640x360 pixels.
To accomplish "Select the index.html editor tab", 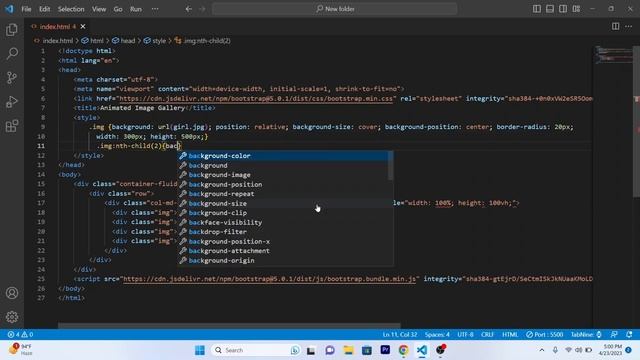I will (x=58, y=27).
